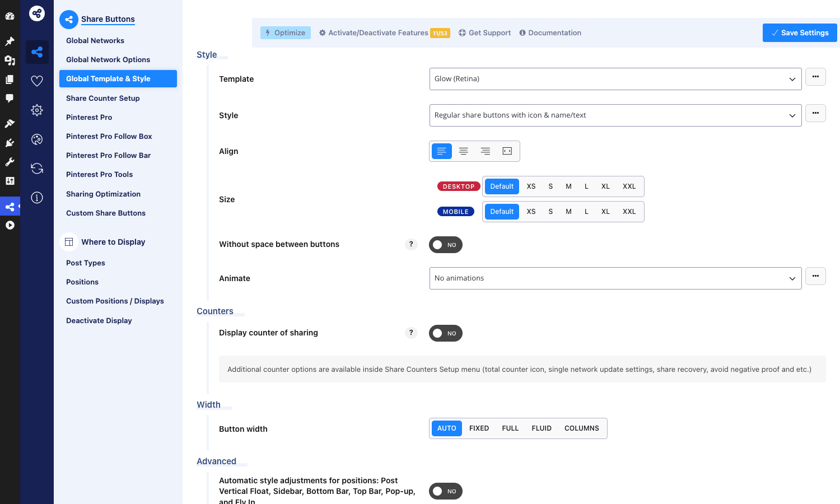Viewport: 840px width, 504px height.
Task: Click Save Settings button
Action: 800,32
